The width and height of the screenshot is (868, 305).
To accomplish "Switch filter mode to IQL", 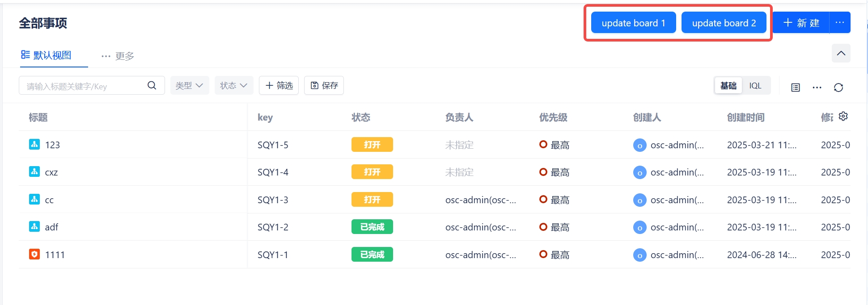I will click(x=755, y=85).
